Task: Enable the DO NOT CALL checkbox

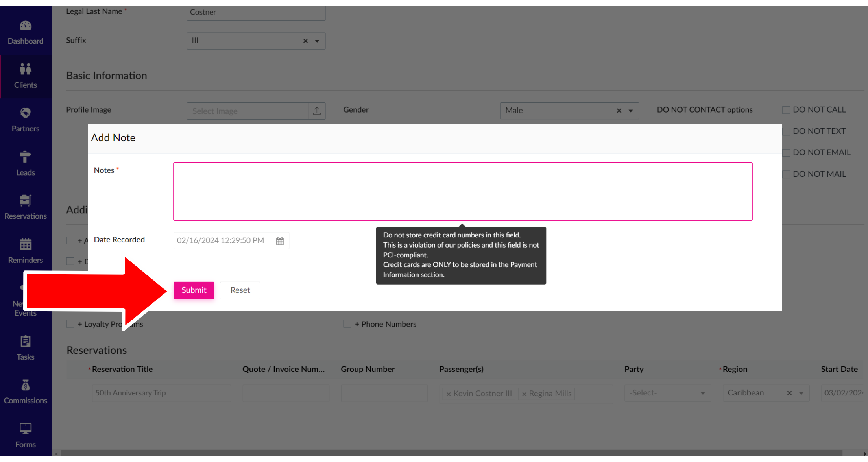Action: click(786, 110)
